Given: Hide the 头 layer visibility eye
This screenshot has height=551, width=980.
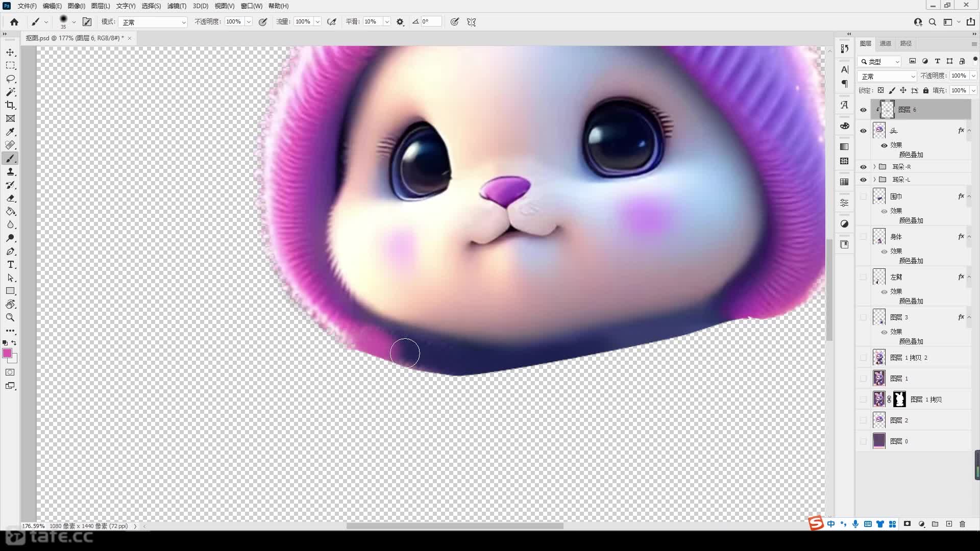Looking at the screenshot, I should point(863,131).
